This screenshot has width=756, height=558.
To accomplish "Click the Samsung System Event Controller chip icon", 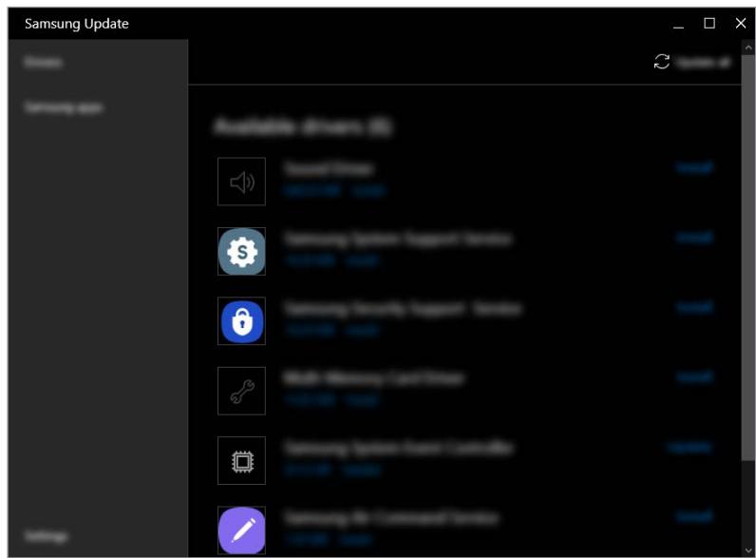I will tap(241, 460).
